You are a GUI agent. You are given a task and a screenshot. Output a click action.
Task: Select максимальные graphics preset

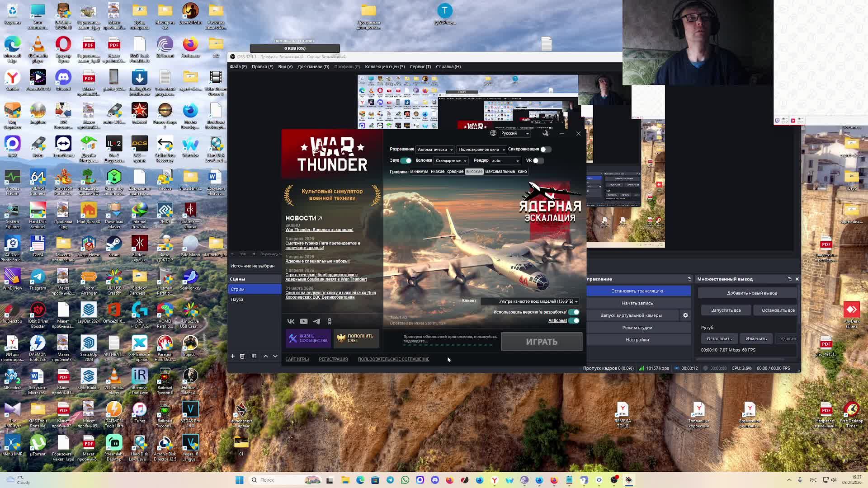500,172
